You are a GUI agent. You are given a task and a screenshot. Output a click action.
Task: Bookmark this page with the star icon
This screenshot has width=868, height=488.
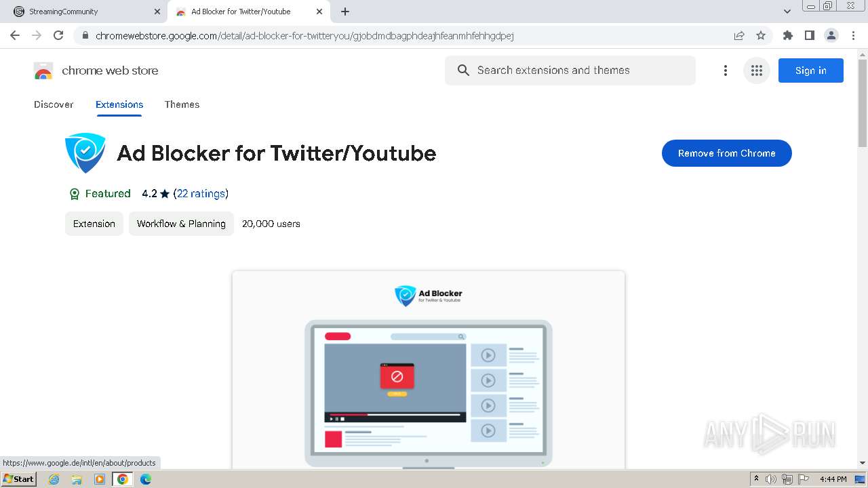[x=761, y=35]
